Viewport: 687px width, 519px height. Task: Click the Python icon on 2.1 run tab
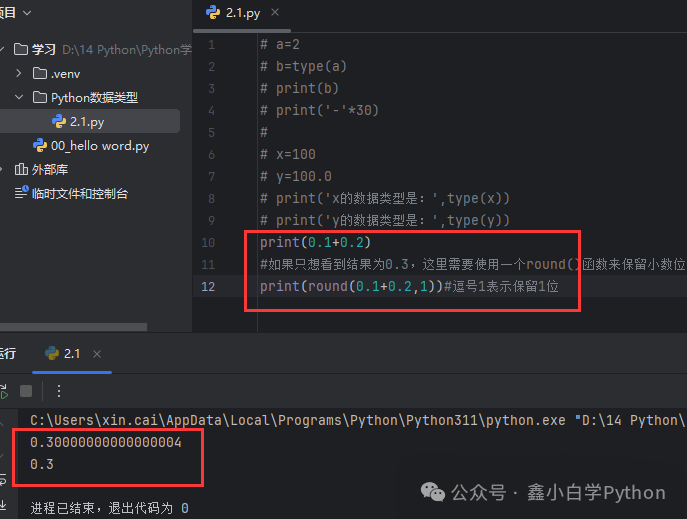click(x=52, y=353)
